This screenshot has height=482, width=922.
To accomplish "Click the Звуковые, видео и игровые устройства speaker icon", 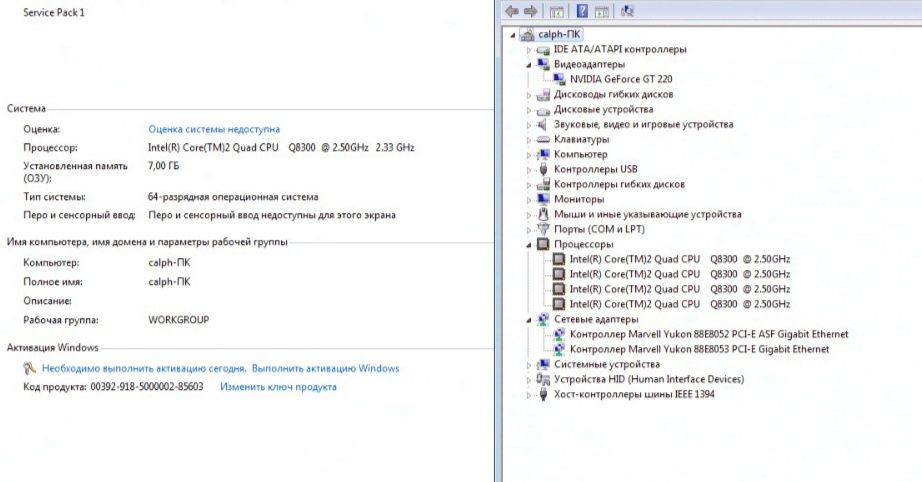I will point(543,124).
